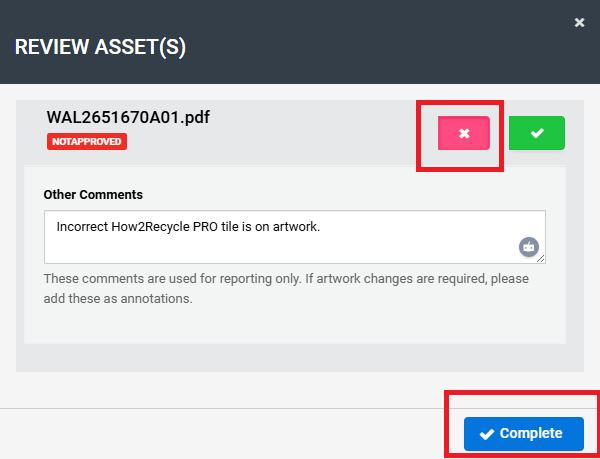The image size is (600, 459).
Task: Click the checkmark icon inside Complete button
Action: click(x=487, y=434)
